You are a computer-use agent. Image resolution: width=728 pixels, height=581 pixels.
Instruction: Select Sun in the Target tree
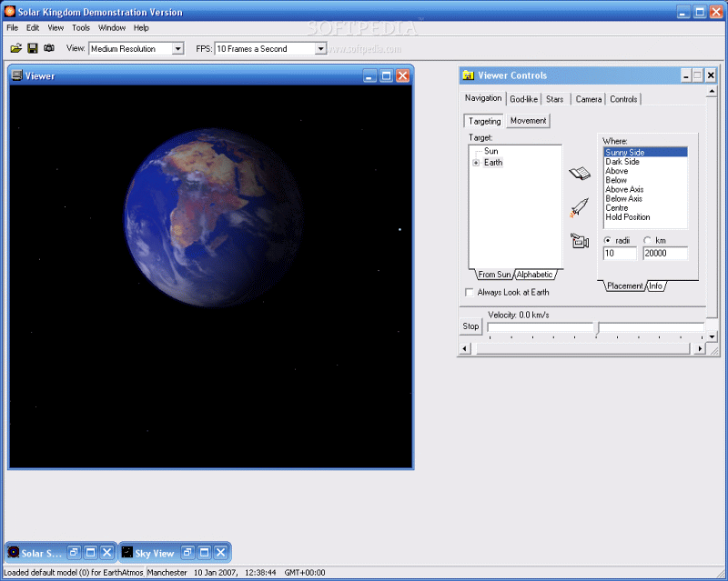490,151
